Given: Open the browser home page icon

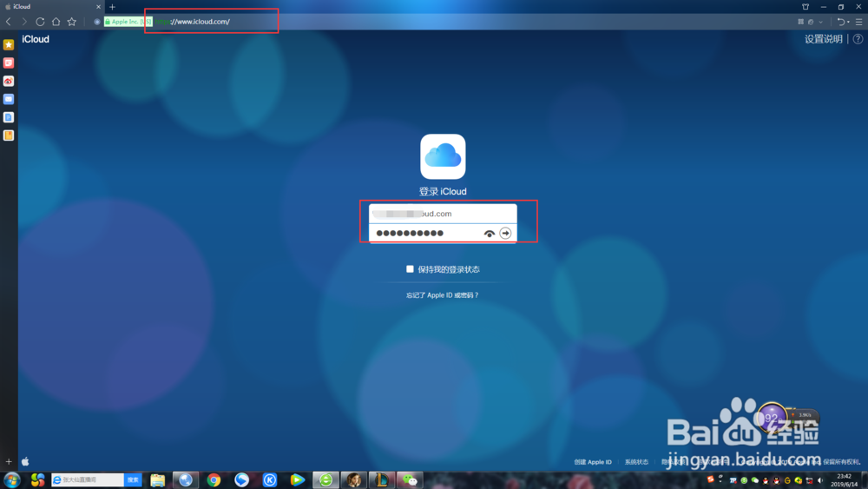Looking at the screenshot, I should tap(56, 22).
